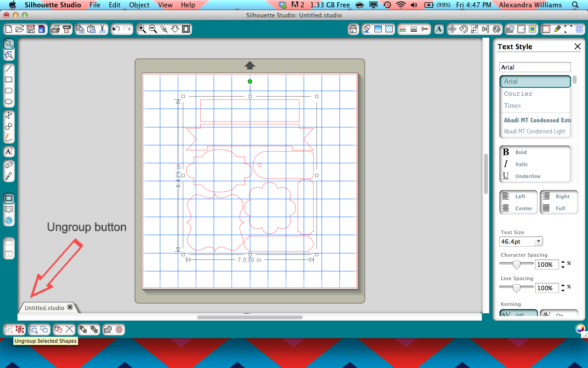Turn Kerning Off button
This screenshot has width=588, height=368.
click(519, 314)
